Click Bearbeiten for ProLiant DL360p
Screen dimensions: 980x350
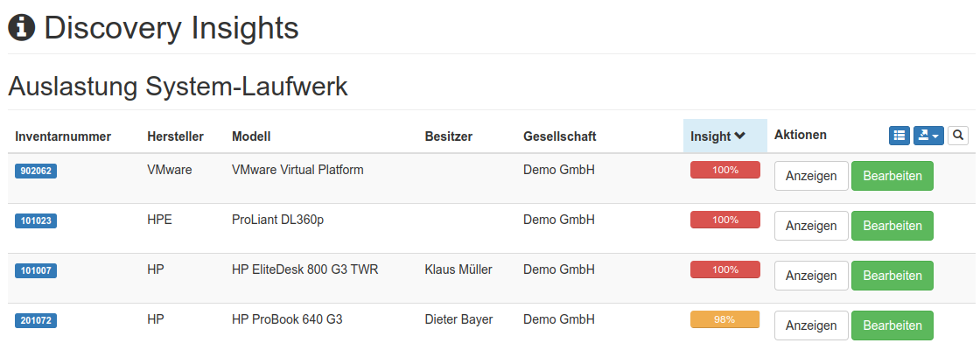892,226
